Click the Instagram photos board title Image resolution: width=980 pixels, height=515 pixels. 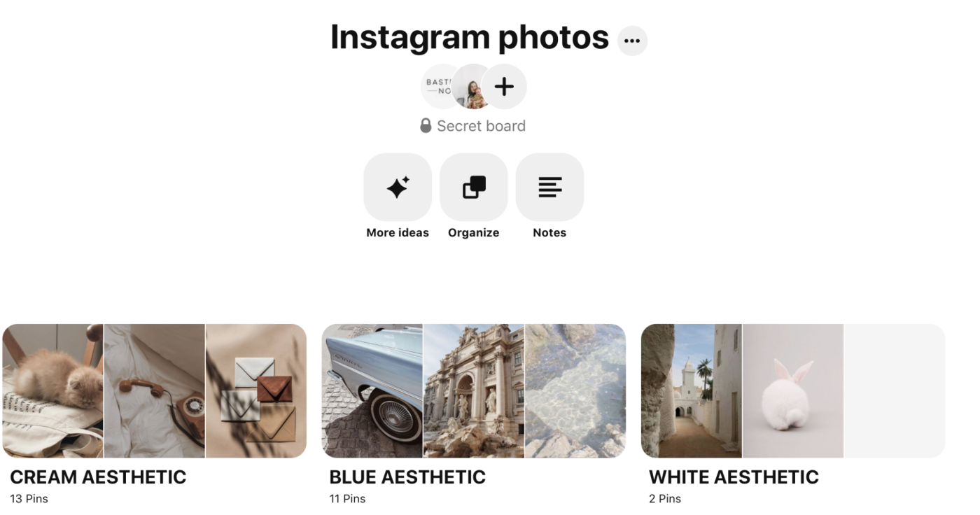[x=470, y=38]
